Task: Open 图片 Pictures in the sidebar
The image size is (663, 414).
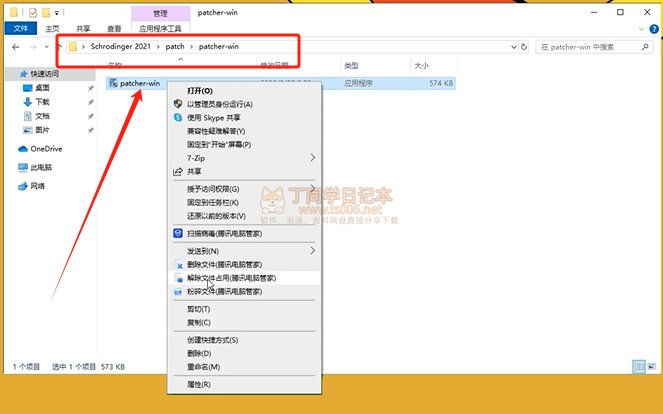Action: pos(42,130)
